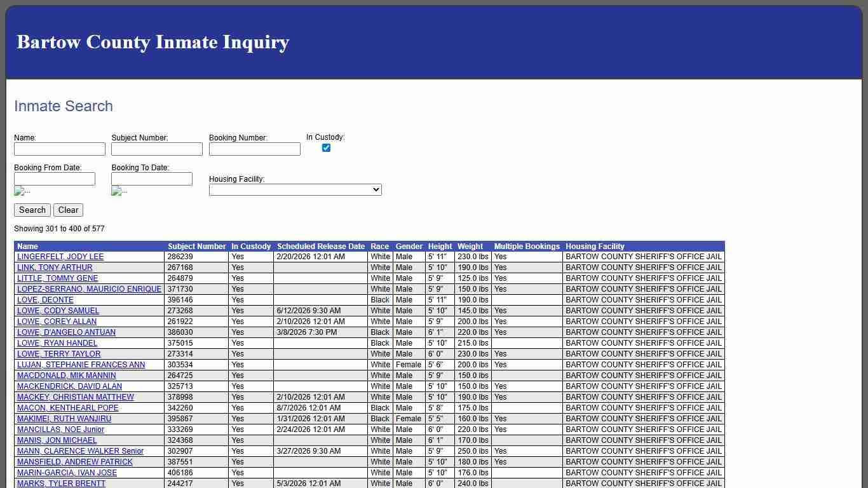The height and width of the screenshot is (488, 868).
Task: Uncheck the In Custody checkbox
Action: point(326,147)
